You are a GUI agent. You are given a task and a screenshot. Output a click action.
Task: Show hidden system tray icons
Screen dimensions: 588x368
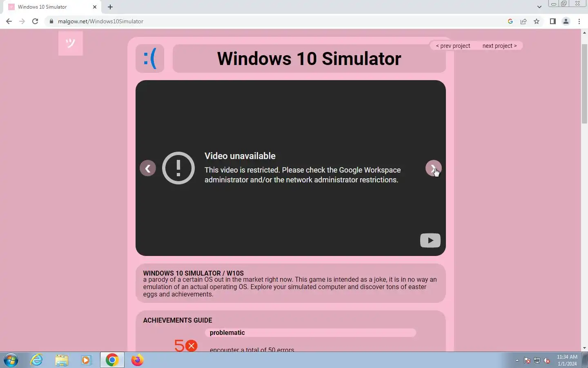(x=517, y=360)
